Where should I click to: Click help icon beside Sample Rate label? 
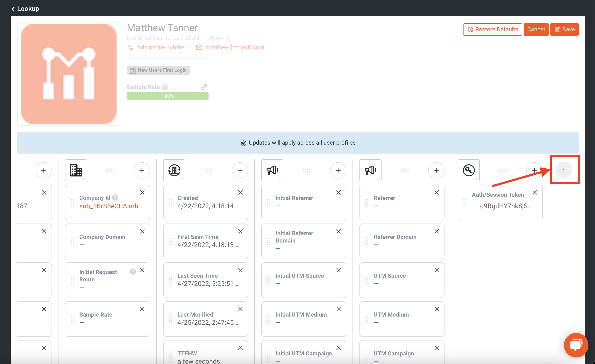click(x=165, y=87)
